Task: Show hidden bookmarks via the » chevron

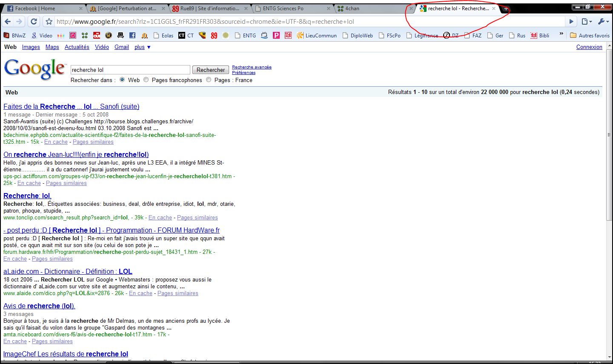Action: pyautogui.click(x=561, y=34)
